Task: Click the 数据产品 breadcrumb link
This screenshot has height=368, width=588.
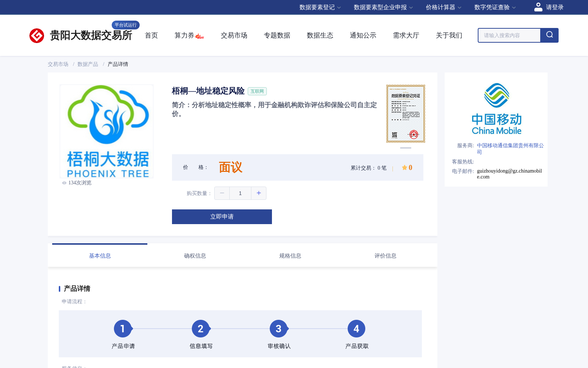Action: 88,64
